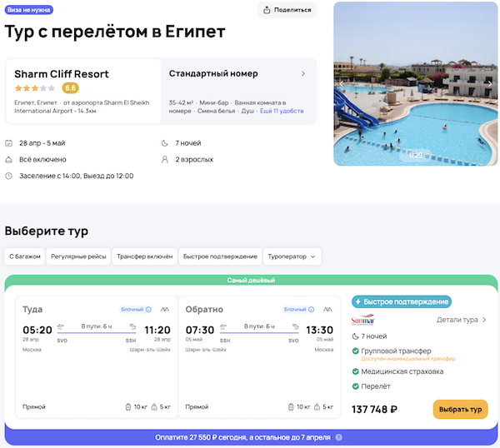Open the Ещё 11 удобств link
500x448 pixels.
pos(282,111)
